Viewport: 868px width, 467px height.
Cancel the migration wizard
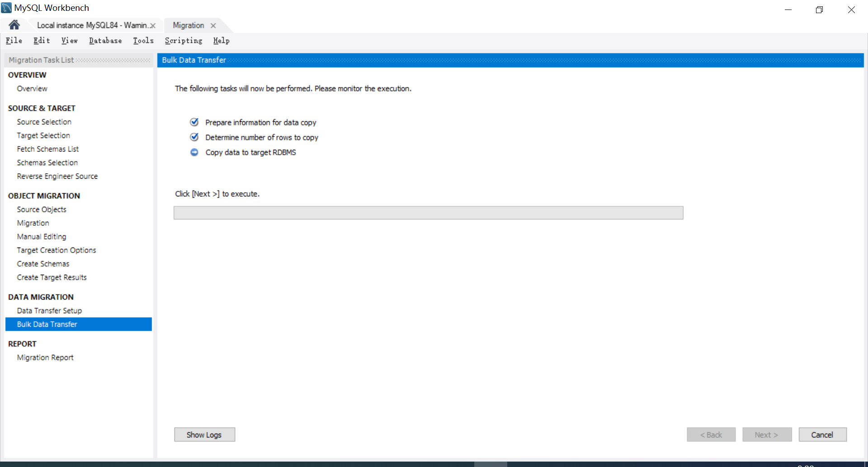(822, 434)
